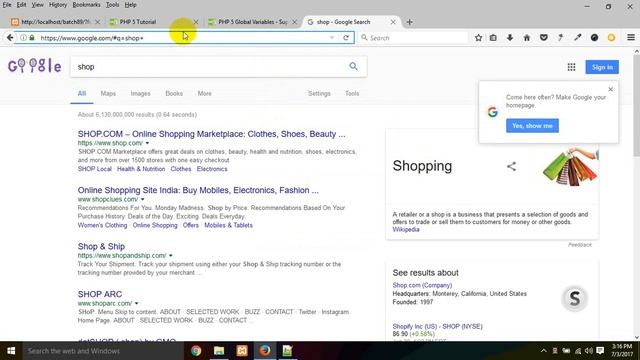Open the XAMPP taskbar icon
640x360 pixels.
point(242,351)
